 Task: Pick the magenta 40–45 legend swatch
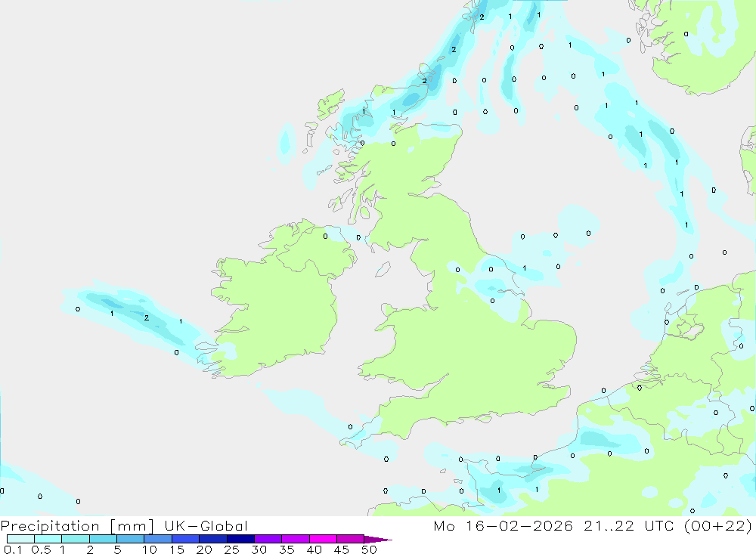pos(323,539)
